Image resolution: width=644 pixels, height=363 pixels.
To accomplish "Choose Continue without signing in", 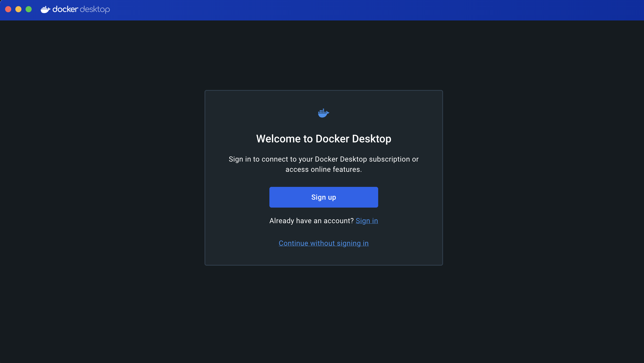I will [x=324, y=243].
